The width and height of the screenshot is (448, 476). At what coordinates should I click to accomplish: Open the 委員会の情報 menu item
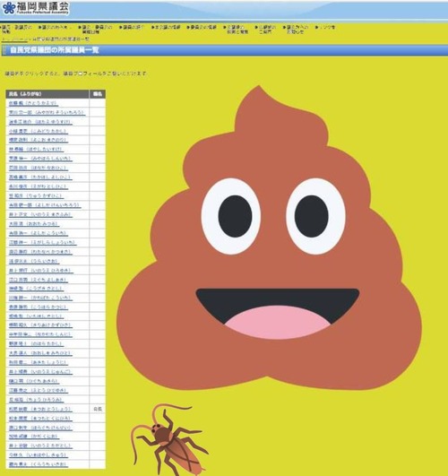[202, 27]
